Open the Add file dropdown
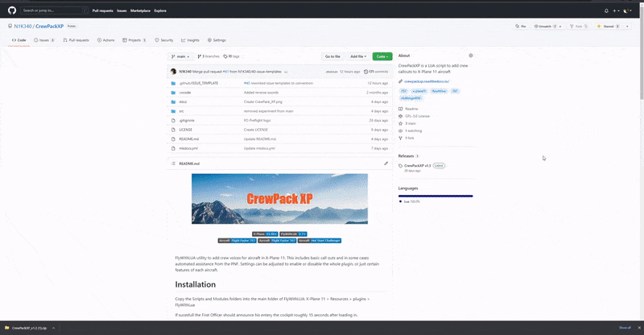Image resolution: width=644 pixels, height=335 pixels. (x=358, y=56)
